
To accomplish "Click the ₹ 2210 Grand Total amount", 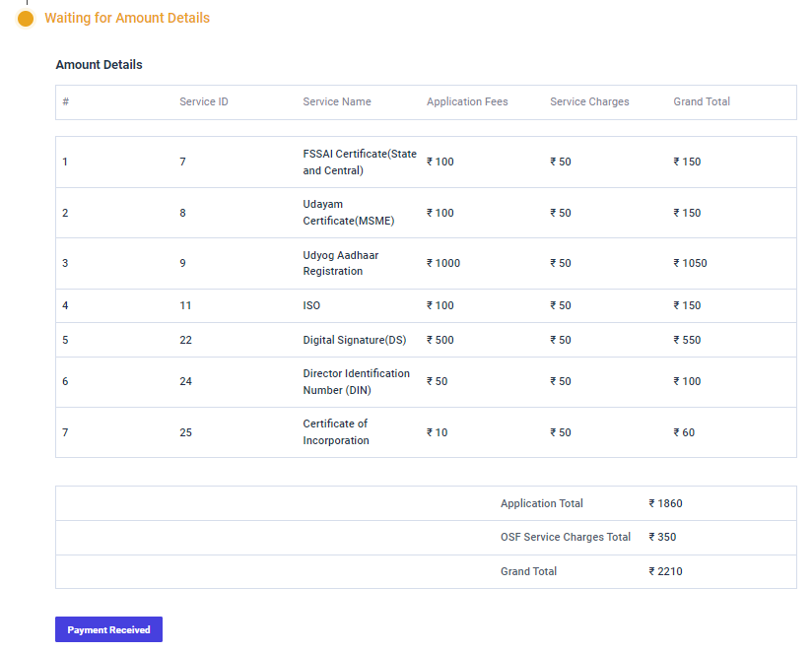I will tap(665, 571).
